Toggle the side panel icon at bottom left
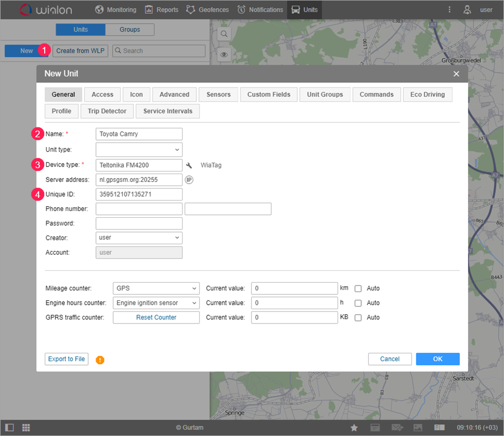 tap(9, 428)
